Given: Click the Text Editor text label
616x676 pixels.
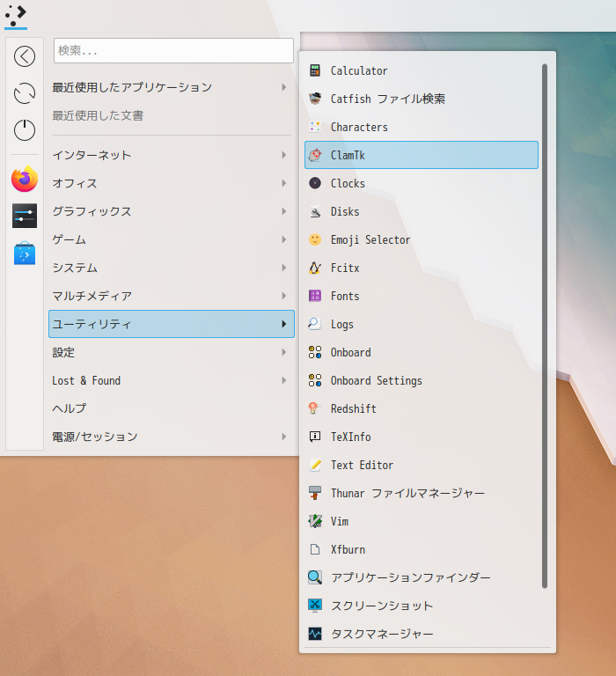Looking at the screenshot, I should tap(362, 465).
